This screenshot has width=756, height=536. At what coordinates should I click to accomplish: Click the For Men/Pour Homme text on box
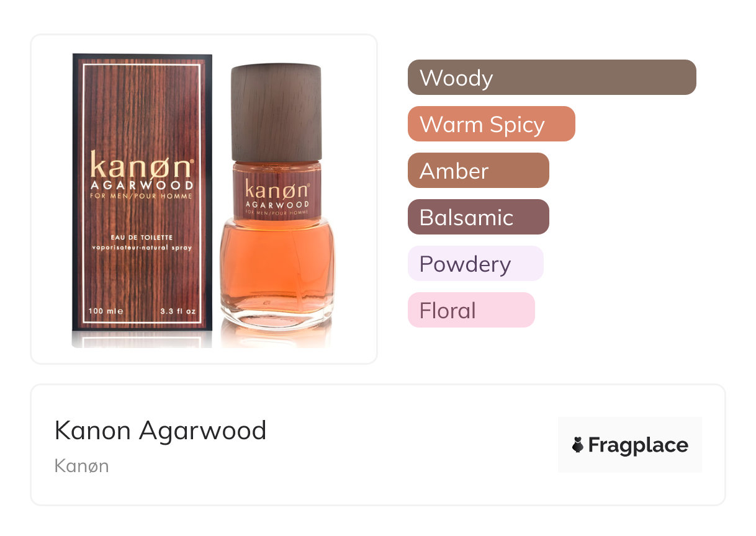point(142,196)
